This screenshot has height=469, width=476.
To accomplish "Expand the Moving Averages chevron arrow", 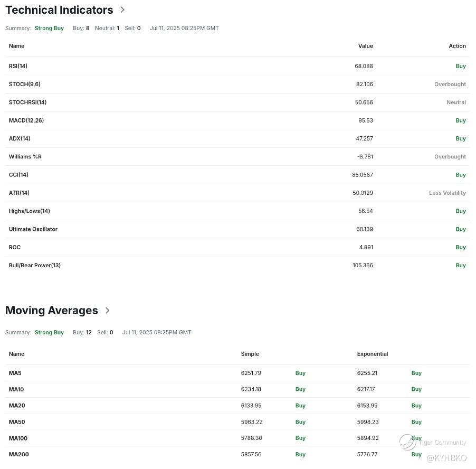I will [x=108, y=311].
